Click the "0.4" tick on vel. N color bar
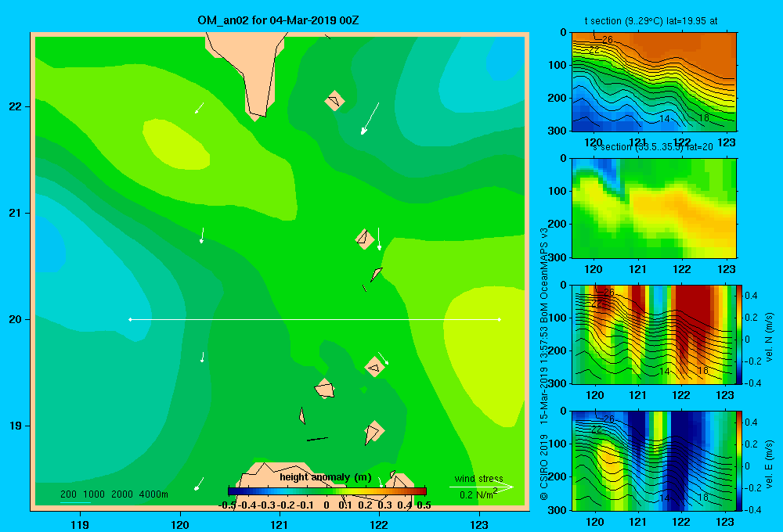783x532 pixels. click(x=751, y=296)
